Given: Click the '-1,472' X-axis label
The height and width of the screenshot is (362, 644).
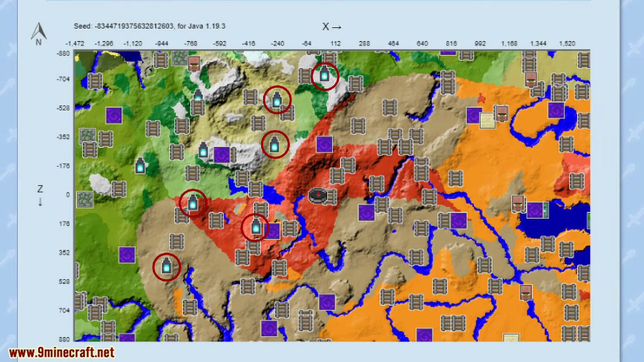Looking at the screenshot, I should click(x=75, y=43).
